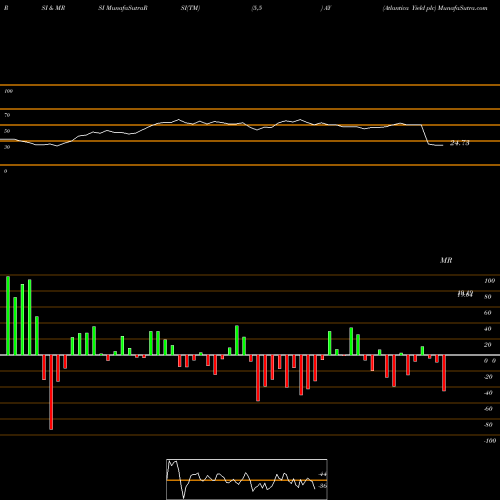This screenshot has width=500, height=500.
Task: Click the RSI value '24.73' label
Action: [460, 143]
